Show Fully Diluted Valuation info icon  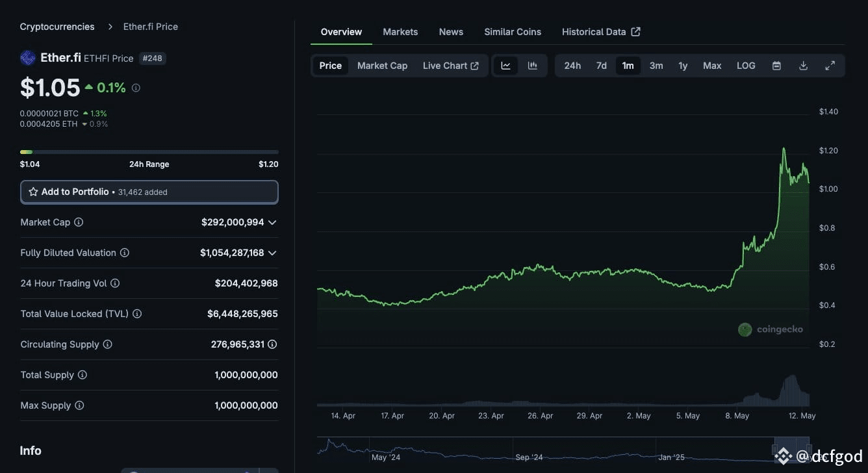click(125, 253)
